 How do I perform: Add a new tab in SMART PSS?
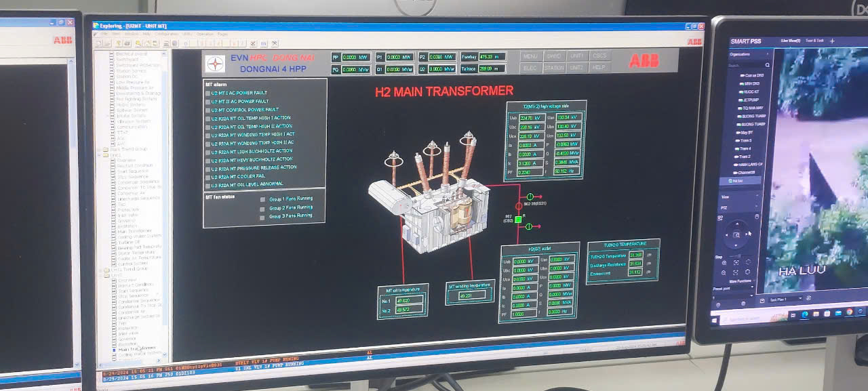(833, 41)
